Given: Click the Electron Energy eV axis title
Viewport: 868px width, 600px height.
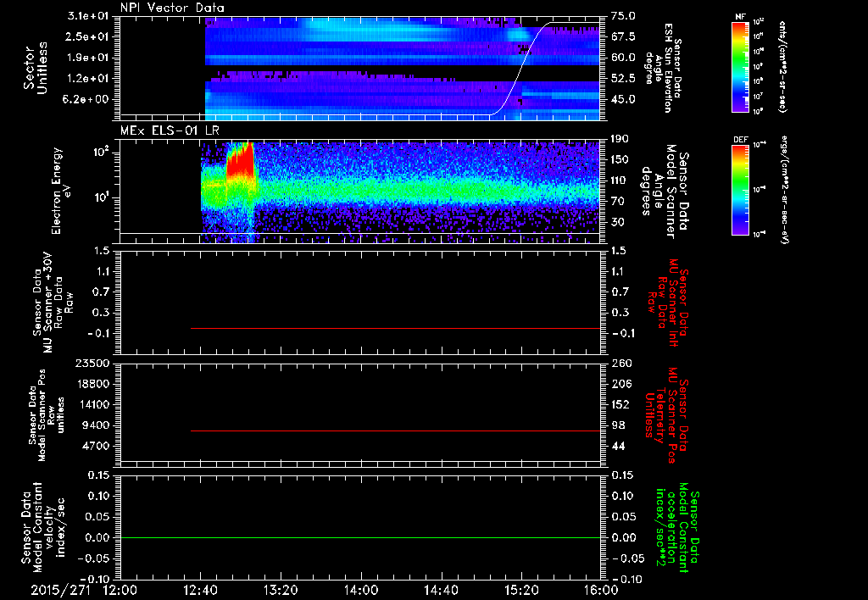Looking at the screenshot, I should (63, 191).
